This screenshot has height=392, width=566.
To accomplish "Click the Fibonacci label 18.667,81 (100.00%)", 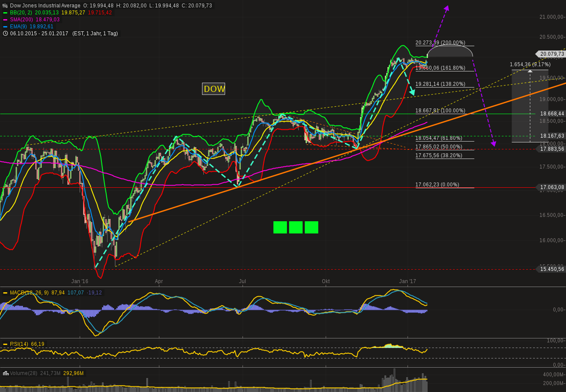I will click(x=440, y=111).
